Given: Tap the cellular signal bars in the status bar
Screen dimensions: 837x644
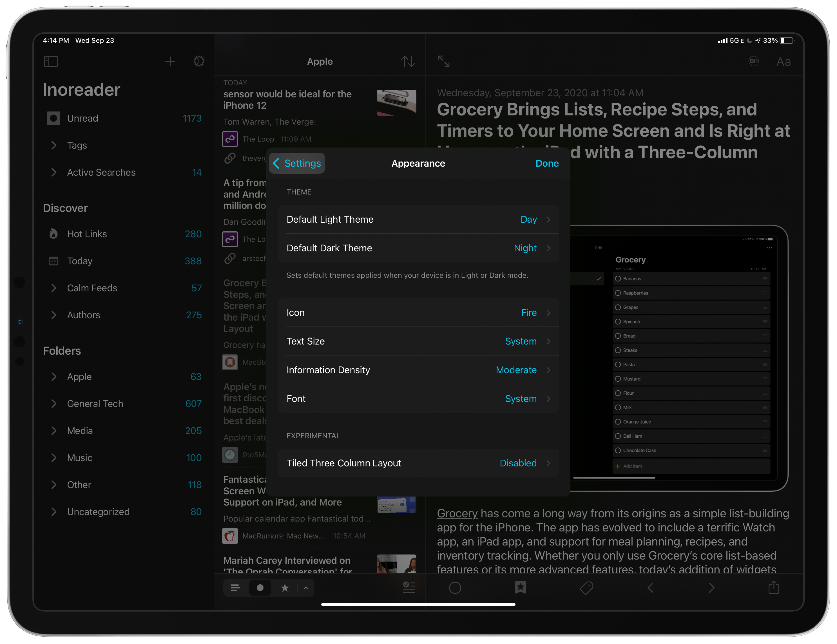Looking at the screenshot, I should click(x=722, y=41).
